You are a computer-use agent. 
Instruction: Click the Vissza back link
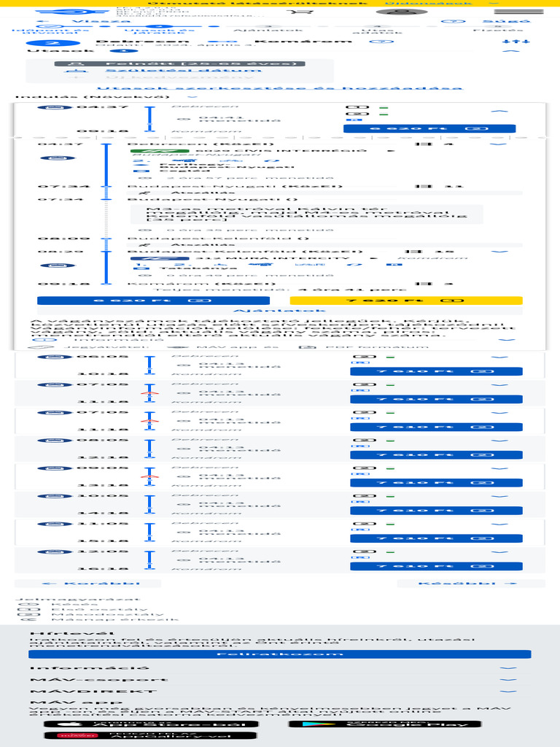(x=85, y=21)
